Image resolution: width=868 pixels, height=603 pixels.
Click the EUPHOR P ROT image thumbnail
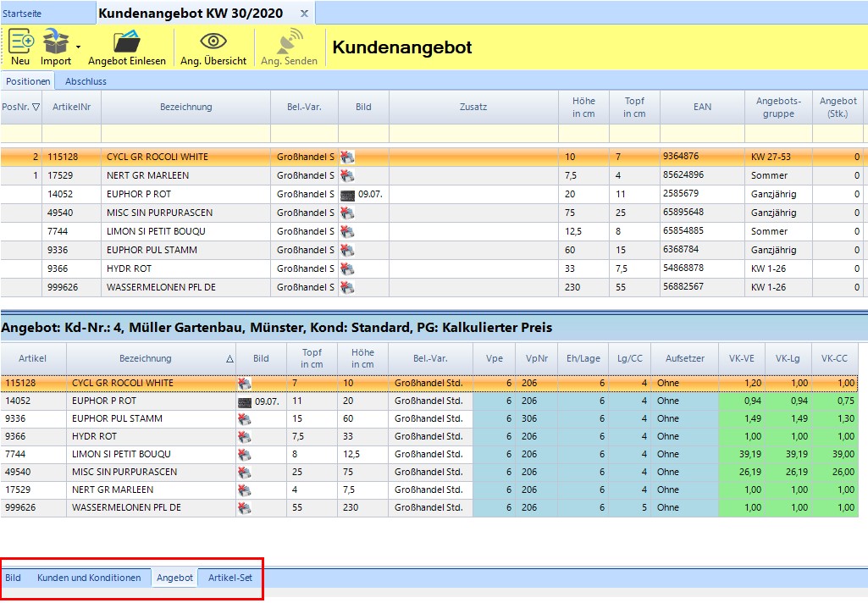coord(347,194)
